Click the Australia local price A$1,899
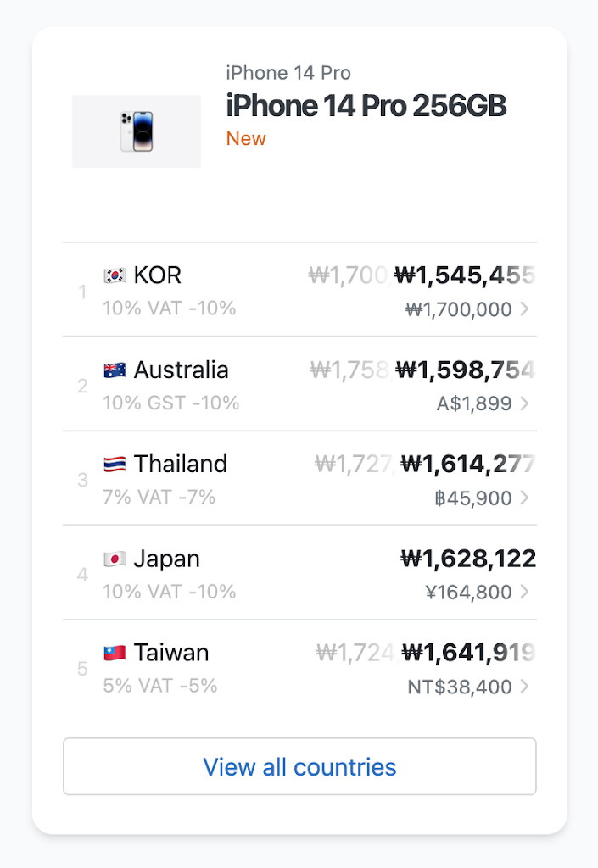598x868 pixels. click(474, 403)
